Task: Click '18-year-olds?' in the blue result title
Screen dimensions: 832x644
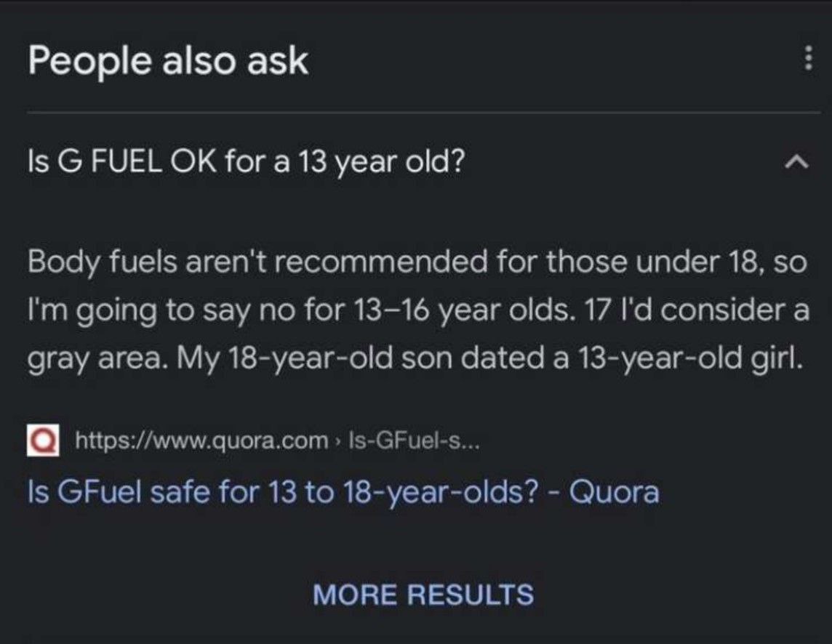Action: coord(447,492)
